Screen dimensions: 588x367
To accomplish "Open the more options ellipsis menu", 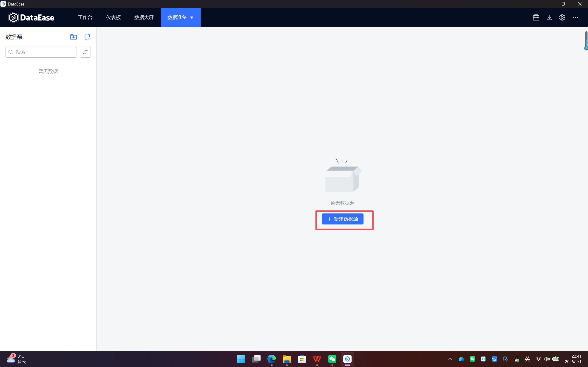I will click(x=575, y=17).
